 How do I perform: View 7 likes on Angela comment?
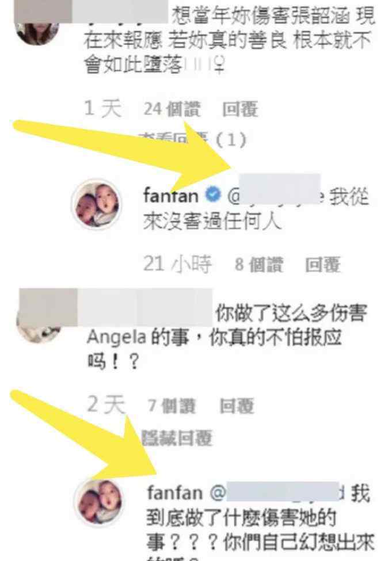pyautogui.click(x=172, y=406)
